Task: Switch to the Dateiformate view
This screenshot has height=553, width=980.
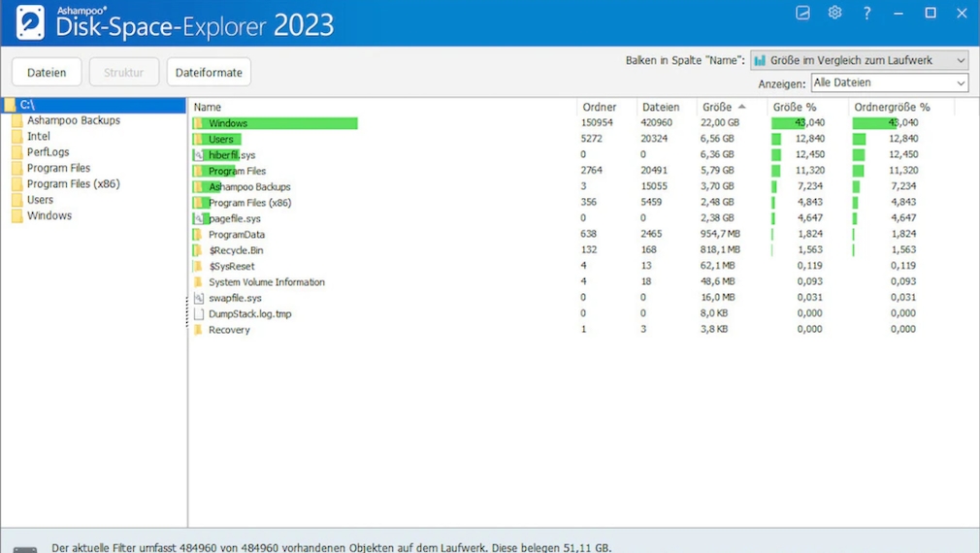Action: 209,73
